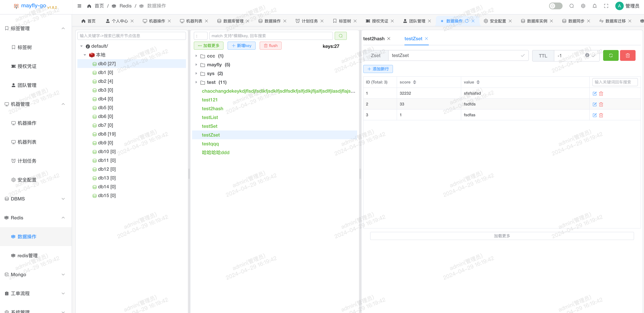
Task: Click 添加新行 button
Action: pyautogui.click(x=378, y=69)
